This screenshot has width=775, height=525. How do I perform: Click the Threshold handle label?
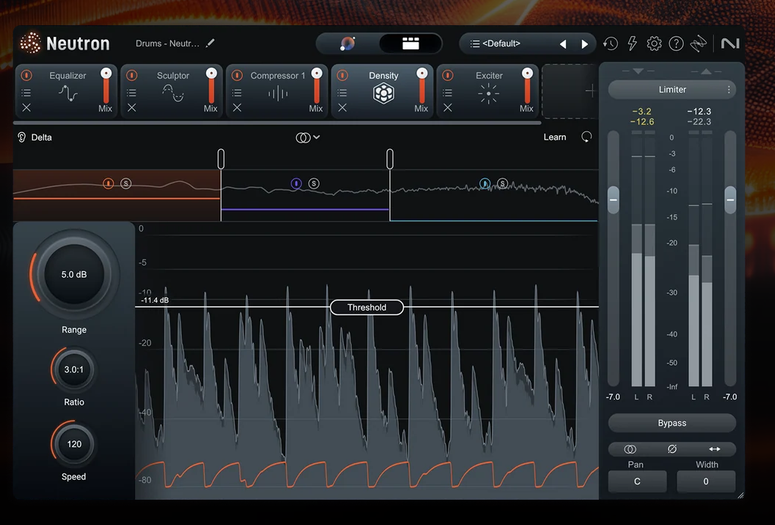coord(367,307)
